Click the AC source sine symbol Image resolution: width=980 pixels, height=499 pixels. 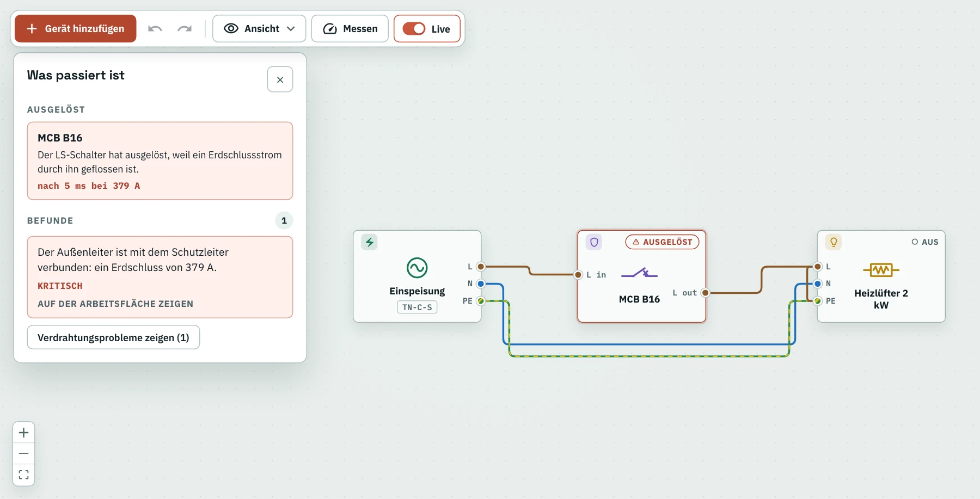(417, 268)
